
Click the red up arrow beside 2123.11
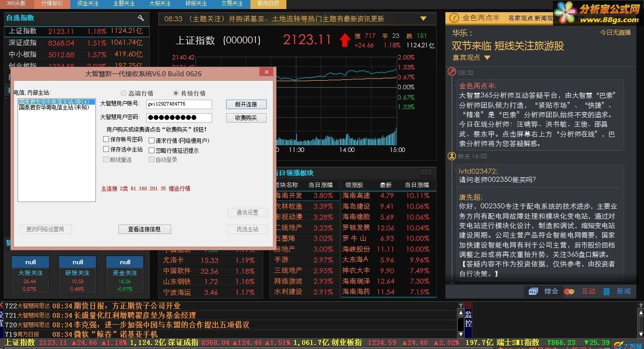coord(345,40)
